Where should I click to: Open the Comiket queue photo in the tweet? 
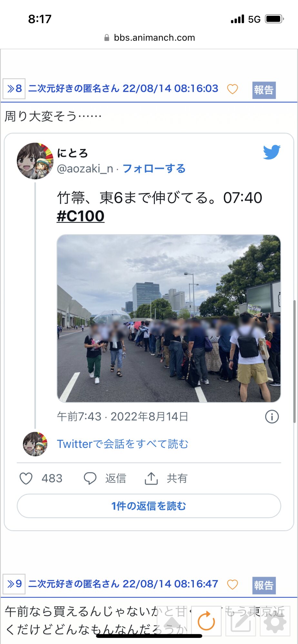point(169,318)
